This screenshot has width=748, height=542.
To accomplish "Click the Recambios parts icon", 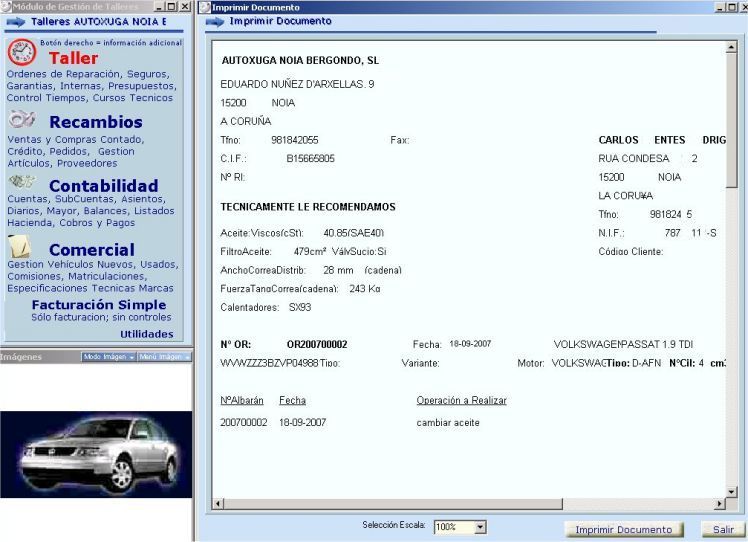I will coord(21,119).
